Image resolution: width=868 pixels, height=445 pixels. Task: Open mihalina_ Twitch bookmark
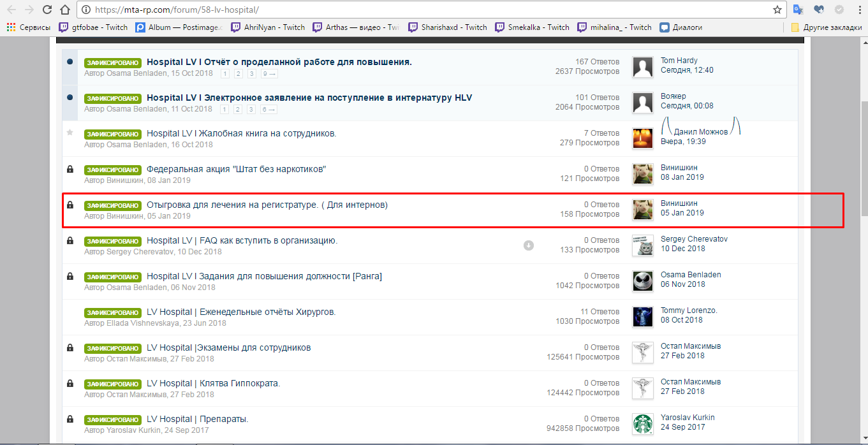pos(615,27)
